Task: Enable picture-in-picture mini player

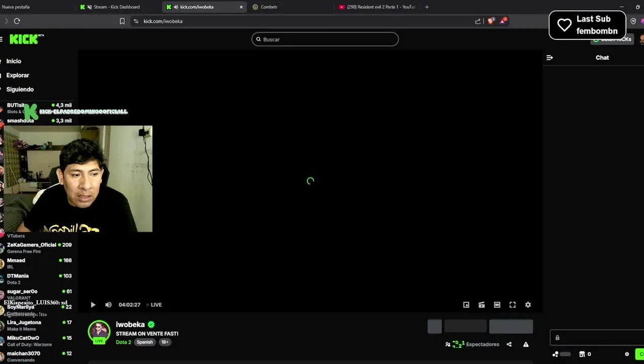Action: coord(466,305)
